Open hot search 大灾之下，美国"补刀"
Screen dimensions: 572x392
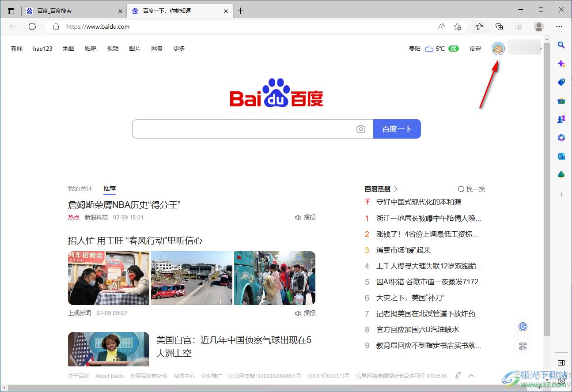pyautogui.click(x=410, y=298)
